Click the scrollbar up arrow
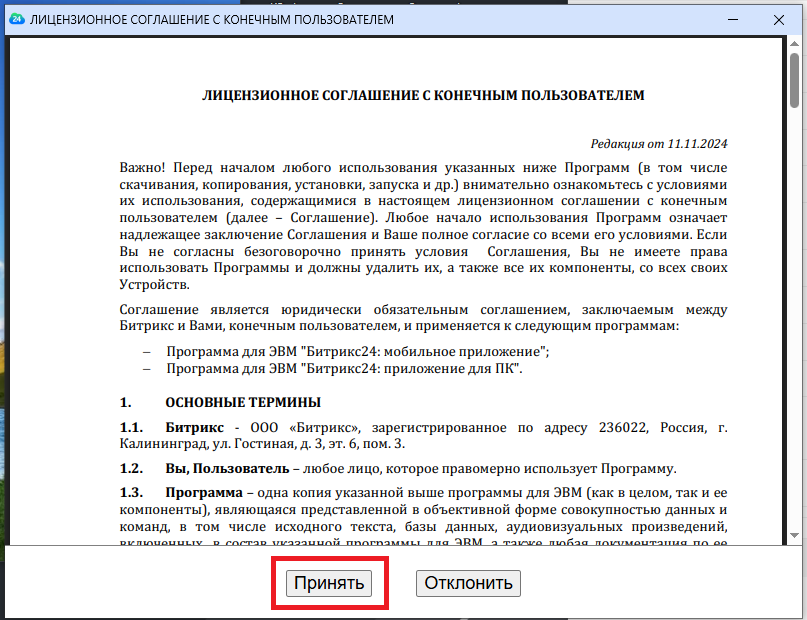 click(794, 43)
